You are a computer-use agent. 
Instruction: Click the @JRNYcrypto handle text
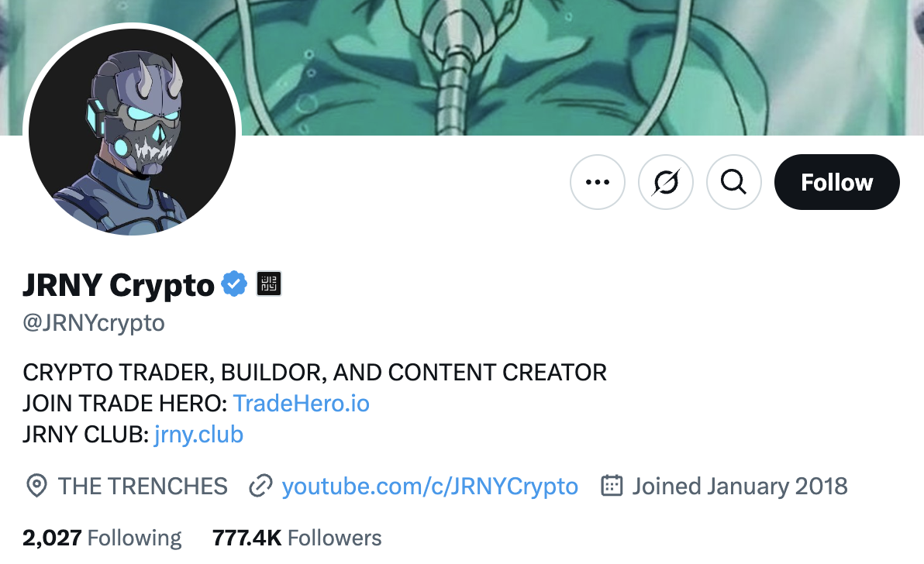point(93,323)
